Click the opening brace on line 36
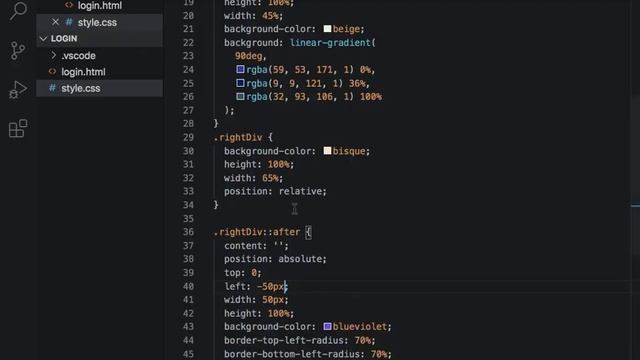The width and height of the screenshot is (640, 360). 308,232
